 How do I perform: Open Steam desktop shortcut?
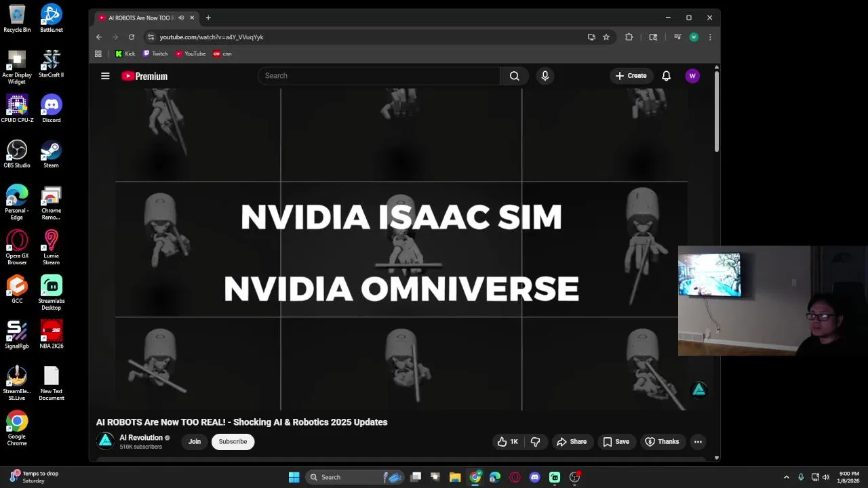(51, 154)
